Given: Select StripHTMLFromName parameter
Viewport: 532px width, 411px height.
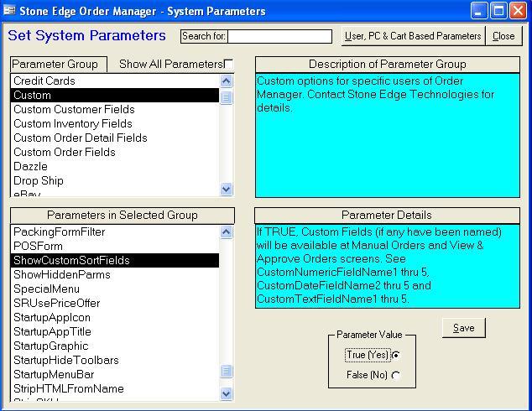Looking at the screenshot, I should tap(115, 388).
